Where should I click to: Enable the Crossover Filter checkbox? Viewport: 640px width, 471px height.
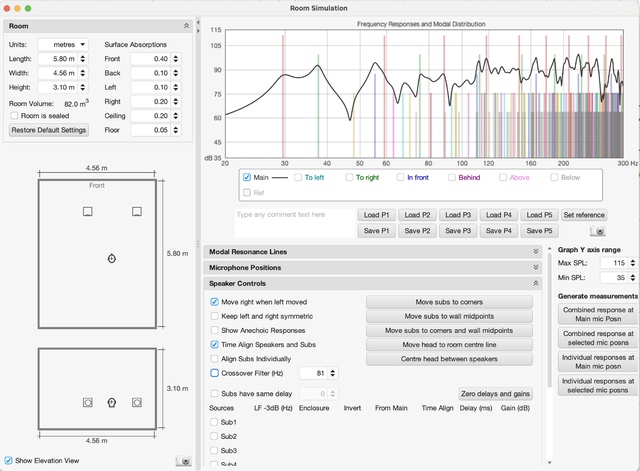coord(214,373)
